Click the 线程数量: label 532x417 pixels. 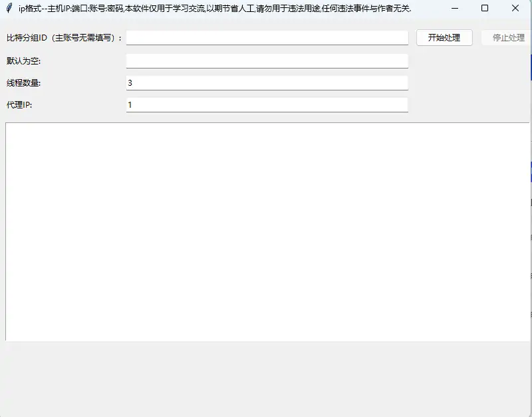point(23,82)
